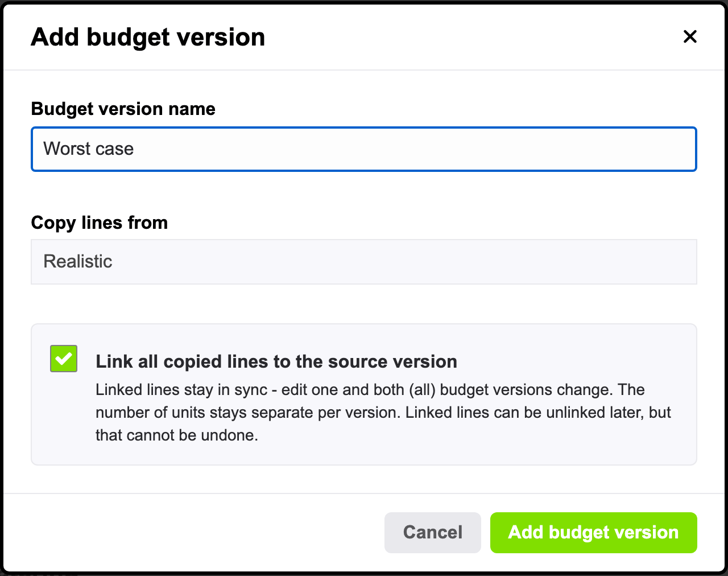
Task: Close the Add budget version dialog
Action: (x=690, y=36)
